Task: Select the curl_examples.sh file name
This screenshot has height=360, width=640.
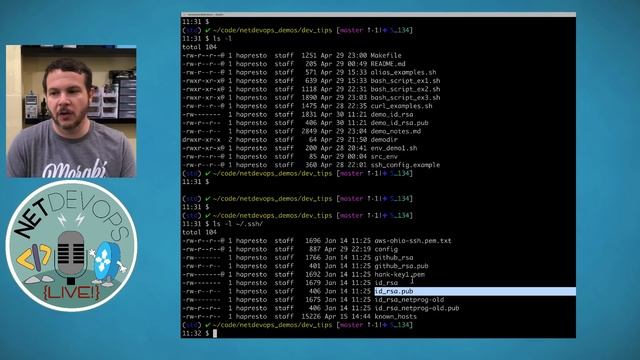Action: click(401, 106)
